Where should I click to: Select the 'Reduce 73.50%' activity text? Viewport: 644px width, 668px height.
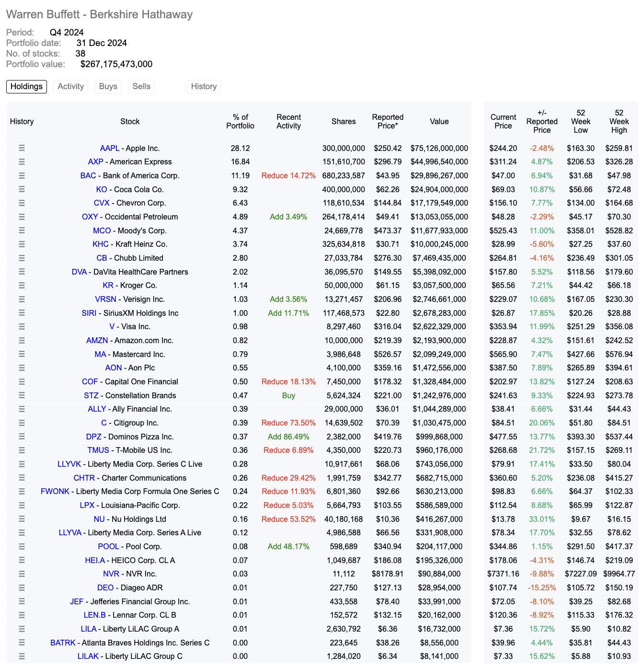(288, 423)
